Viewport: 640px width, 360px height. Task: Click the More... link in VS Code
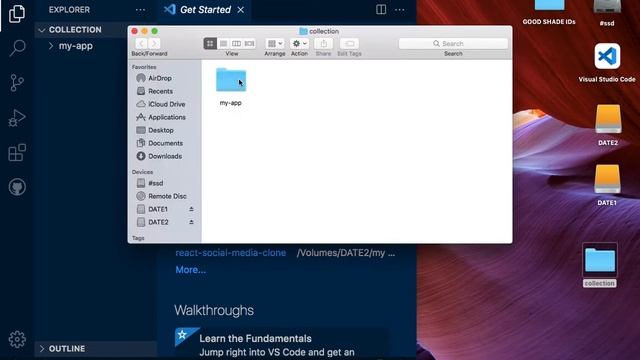(x=191, y=270)
